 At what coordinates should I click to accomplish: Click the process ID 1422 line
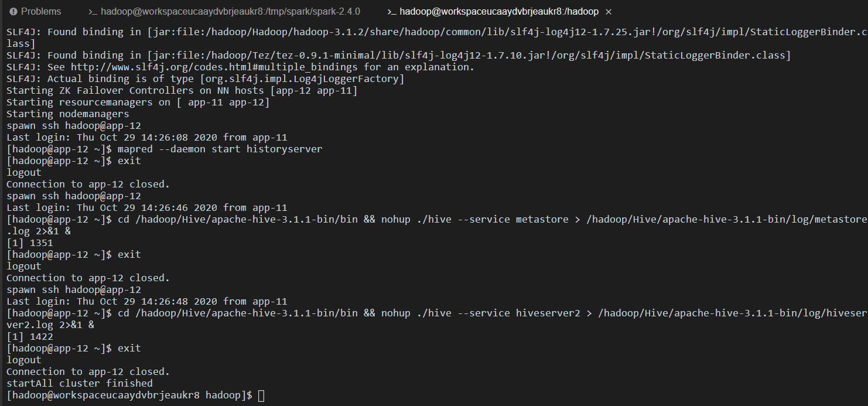point(30,336)
